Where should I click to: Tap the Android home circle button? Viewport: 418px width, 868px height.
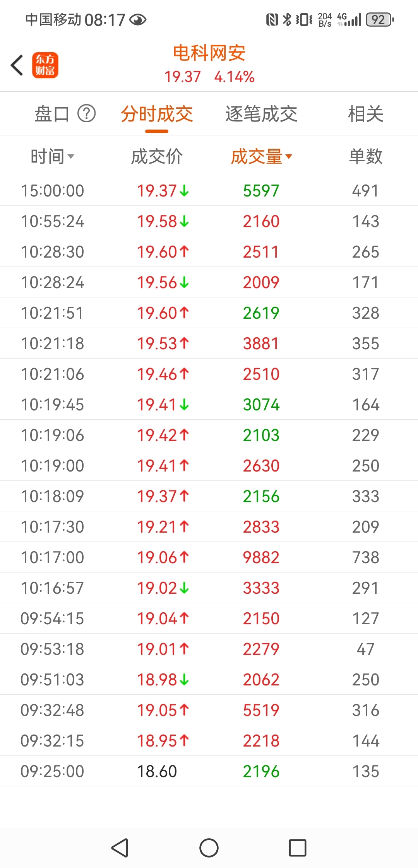point(209,848)
